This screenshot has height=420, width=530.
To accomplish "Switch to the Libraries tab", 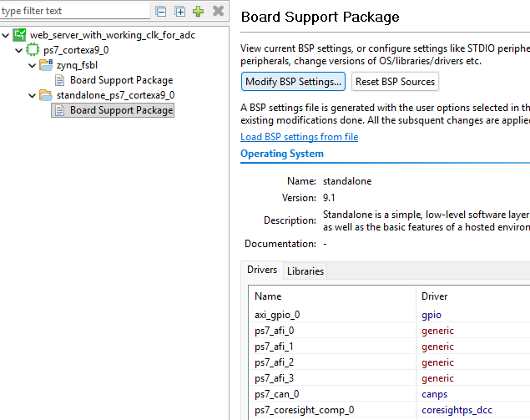I will coord(305,271).
